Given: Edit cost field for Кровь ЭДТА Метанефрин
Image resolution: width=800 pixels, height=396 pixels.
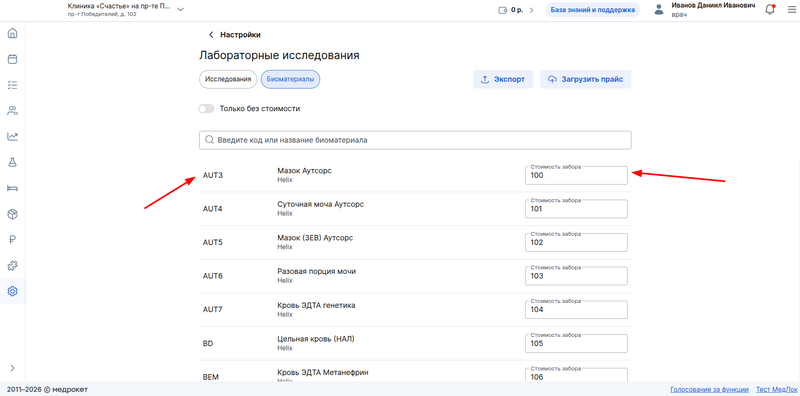Looking at the screenshot, I should (x=576, y=375).
